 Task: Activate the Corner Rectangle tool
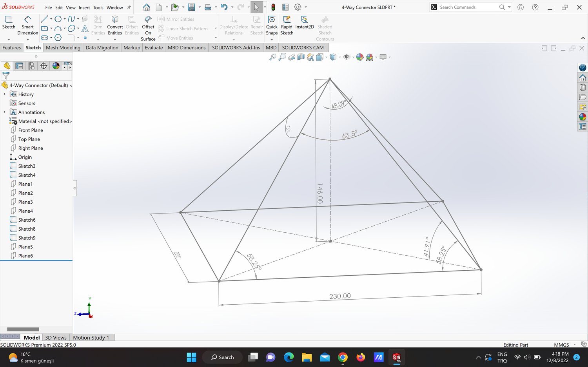point(44,28)
